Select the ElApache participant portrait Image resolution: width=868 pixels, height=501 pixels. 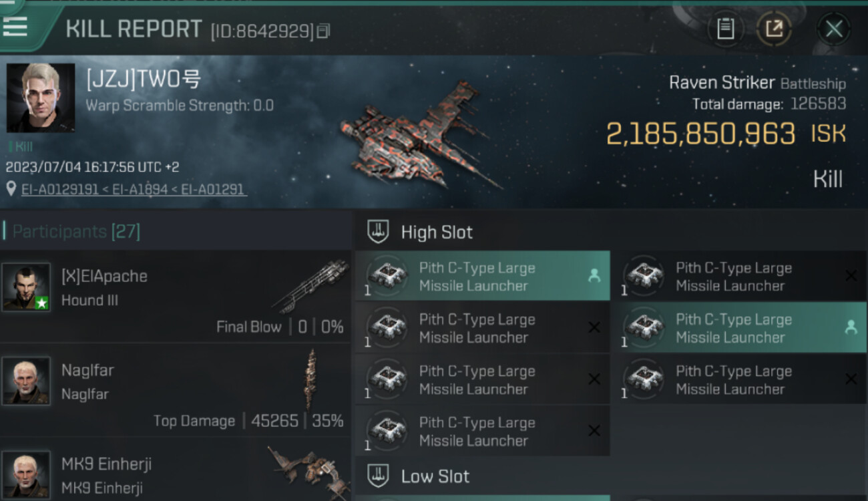point(26,287)
